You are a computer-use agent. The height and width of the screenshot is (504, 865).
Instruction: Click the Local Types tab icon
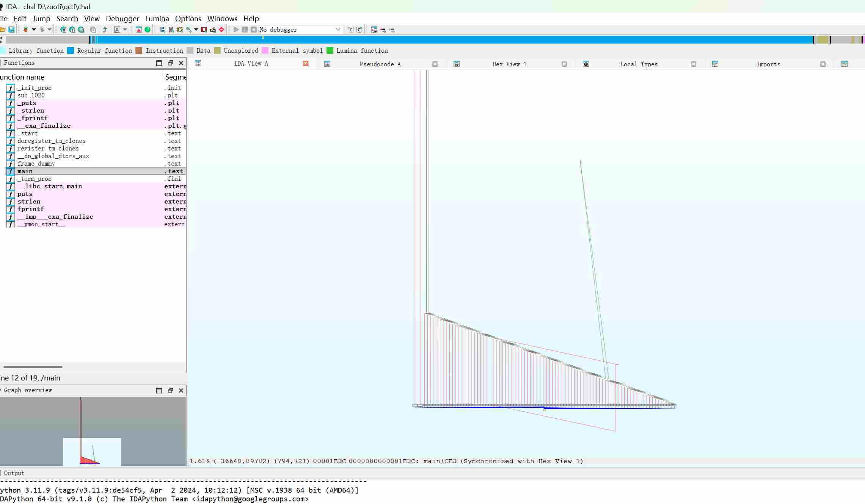click(x=586, y=64)
